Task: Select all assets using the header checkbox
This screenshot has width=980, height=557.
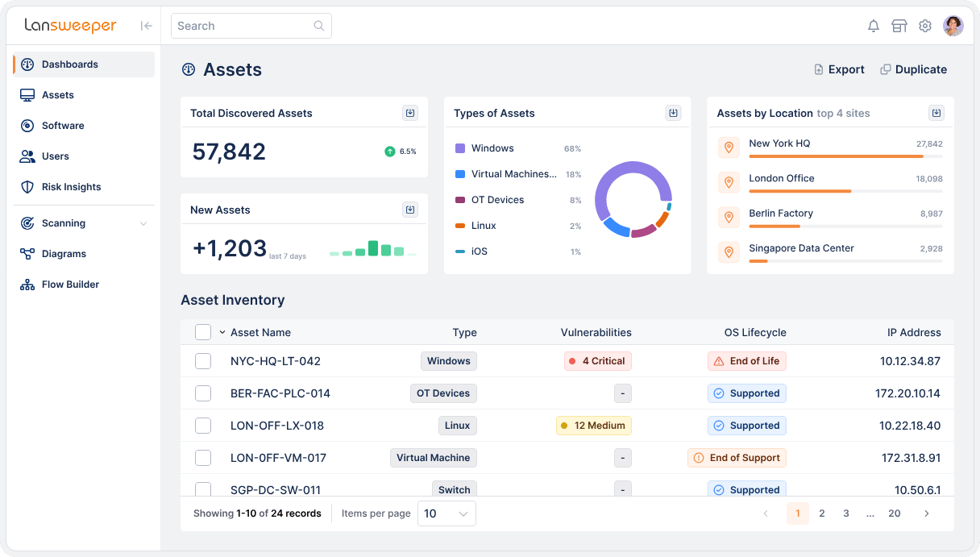Action: (203, 332)
